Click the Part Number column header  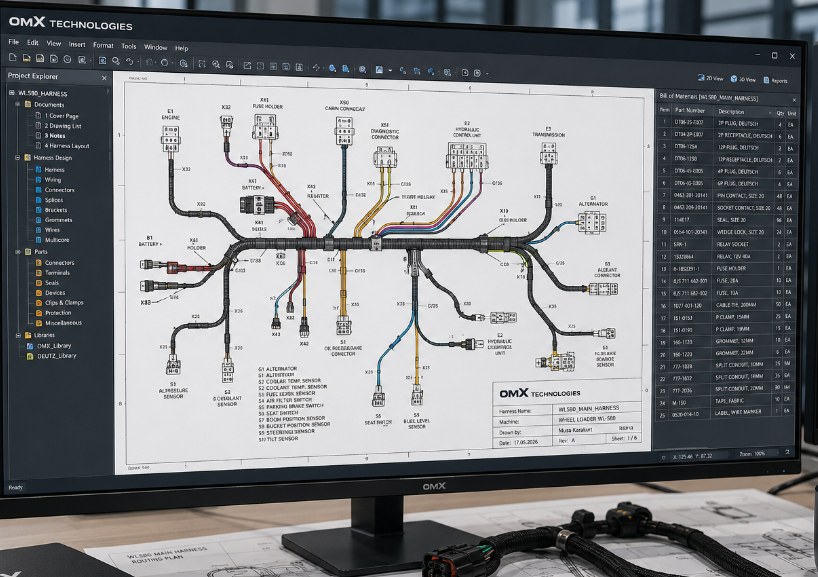690,111
